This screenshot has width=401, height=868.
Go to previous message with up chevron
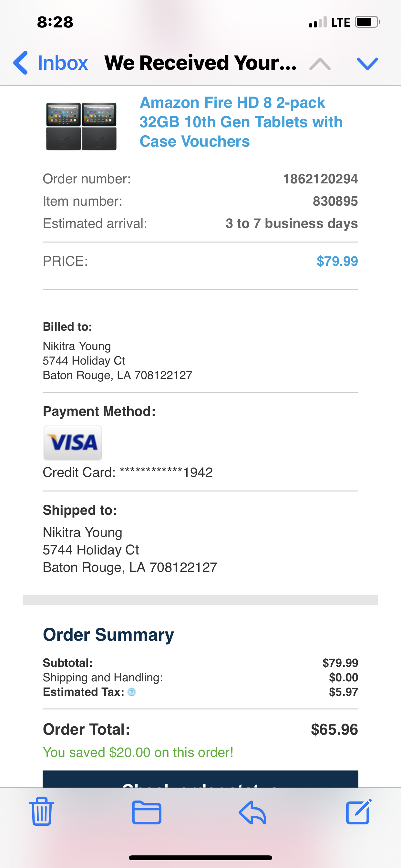pos(320,63)
